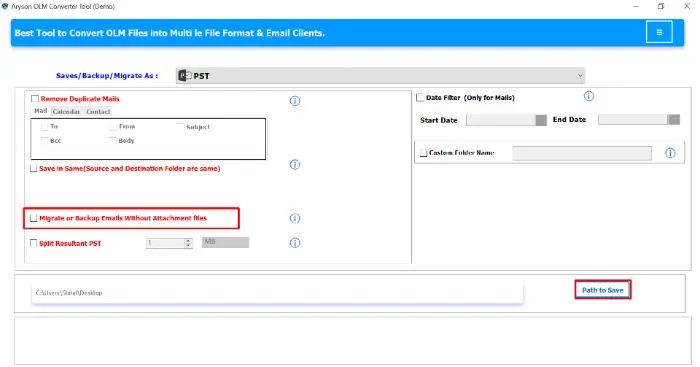Enable Save in Same folder checkbox

pyautogui.click(x=33, y=168)
